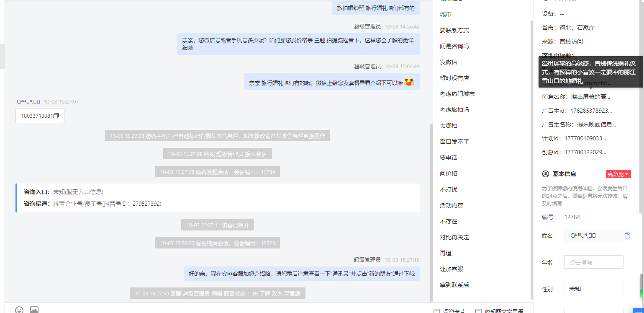The image size is (644, 313).
Task: Click the 考虑热门城市 phrase entry
Action: tap(457, 94)
